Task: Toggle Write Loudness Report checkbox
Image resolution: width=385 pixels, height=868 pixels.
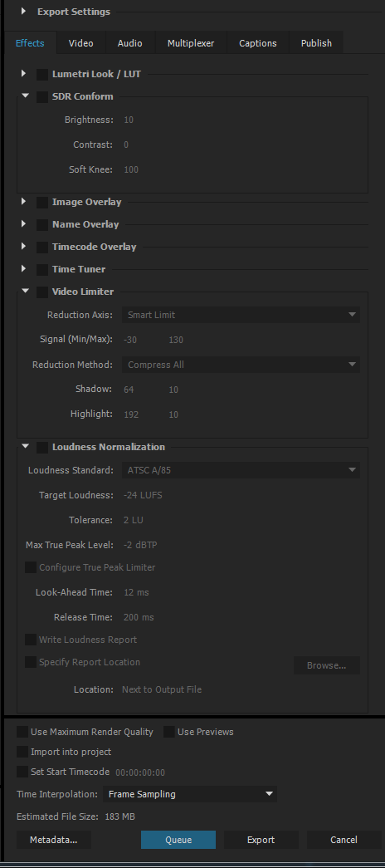Action: coord(31,640)
